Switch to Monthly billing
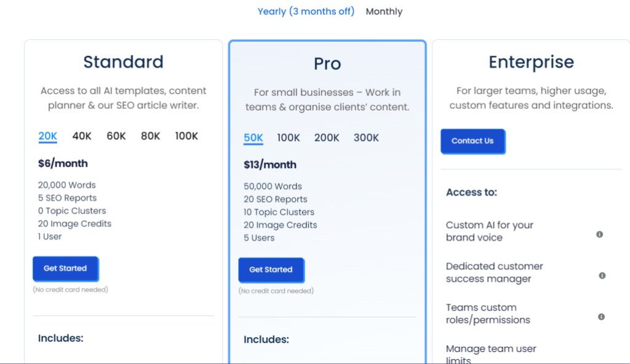 (384, 11)
